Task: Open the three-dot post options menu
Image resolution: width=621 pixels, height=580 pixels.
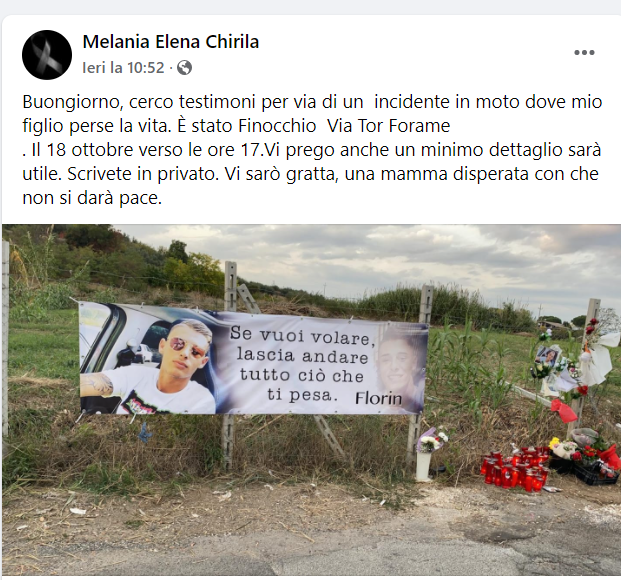Action: (584, 52)
